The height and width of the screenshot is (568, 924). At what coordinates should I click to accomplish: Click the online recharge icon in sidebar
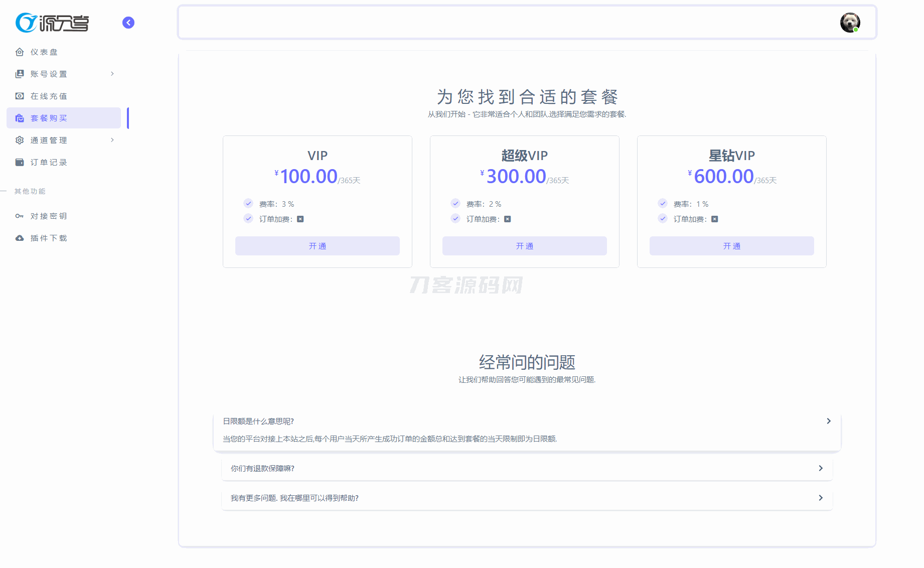[20, 96]
